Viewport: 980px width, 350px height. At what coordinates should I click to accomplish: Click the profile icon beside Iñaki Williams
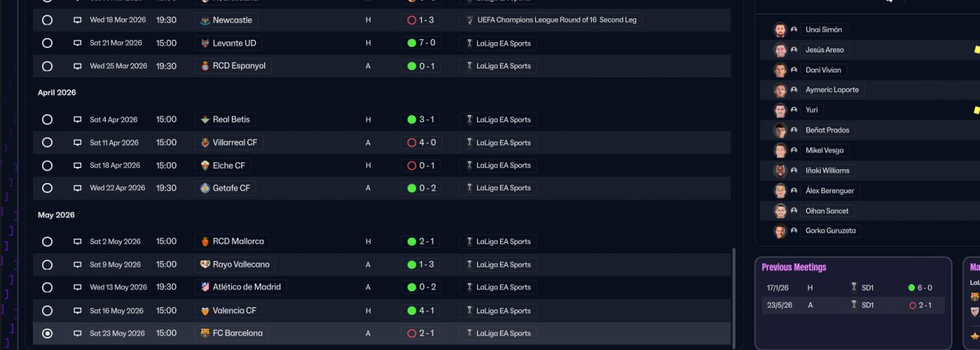point(795,171)
